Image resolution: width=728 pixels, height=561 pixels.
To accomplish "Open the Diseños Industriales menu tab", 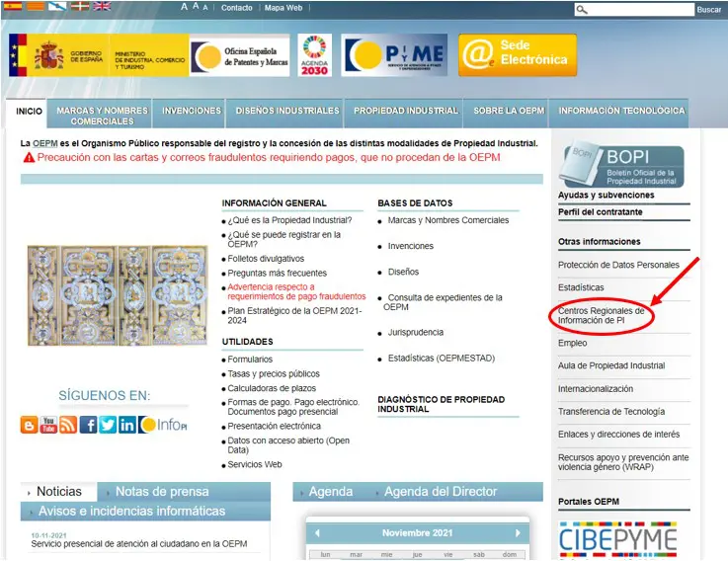I will 287,111.
